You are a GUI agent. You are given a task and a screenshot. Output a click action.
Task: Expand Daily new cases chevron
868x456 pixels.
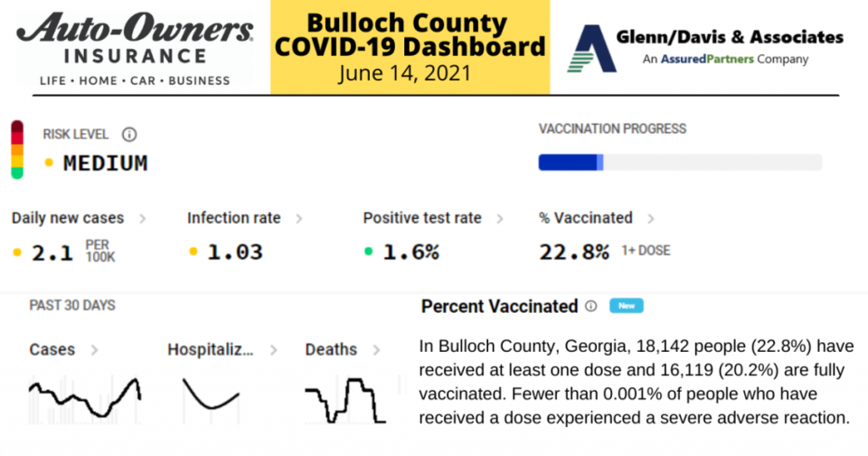pos(142,219)
